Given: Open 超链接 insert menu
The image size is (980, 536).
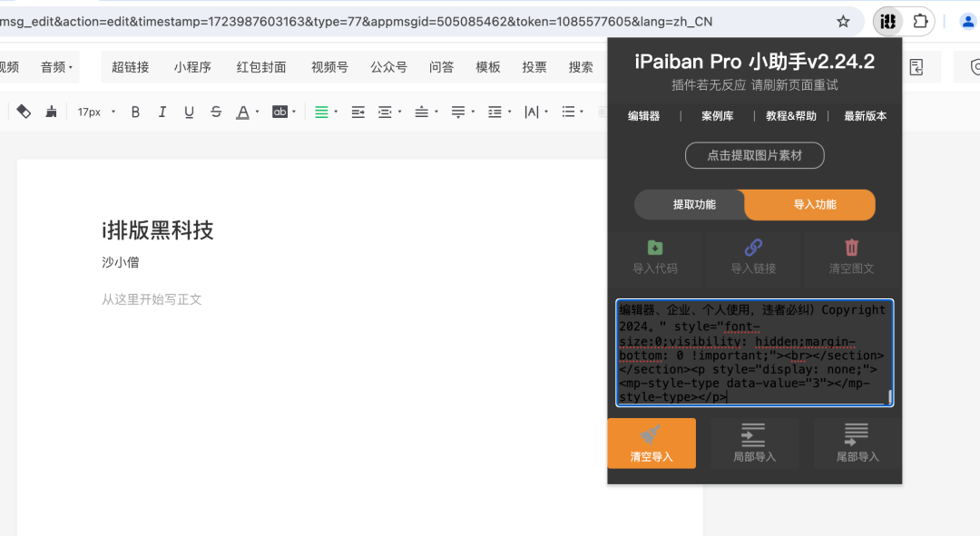Looking at the screenshot, I should point(130,67).
